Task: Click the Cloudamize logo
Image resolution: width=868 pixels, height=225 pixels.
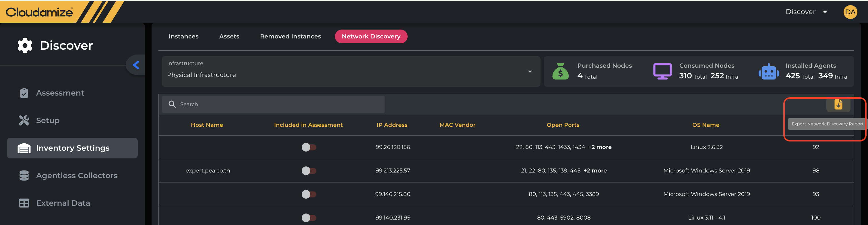Action: 39,12
